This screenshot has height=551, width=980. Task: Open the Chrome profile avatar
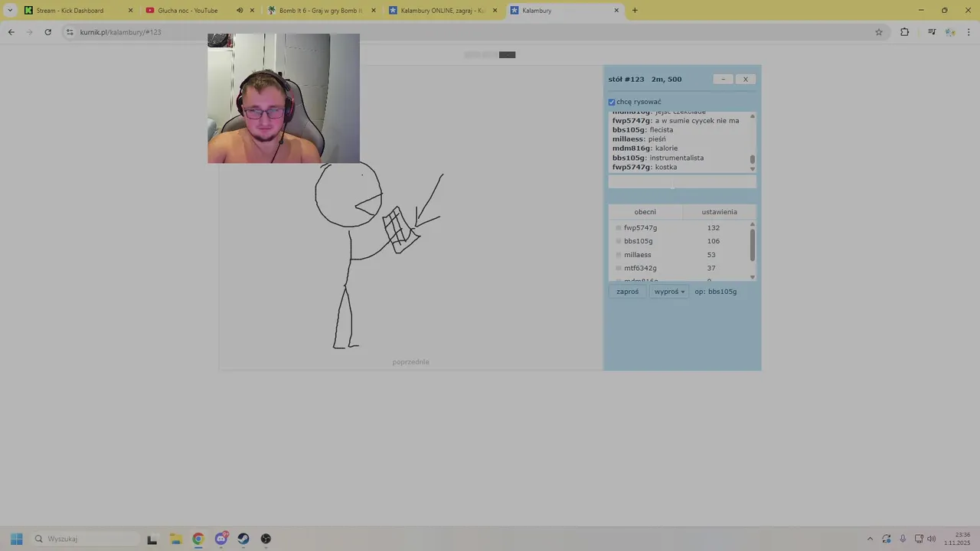coord(950,32)
